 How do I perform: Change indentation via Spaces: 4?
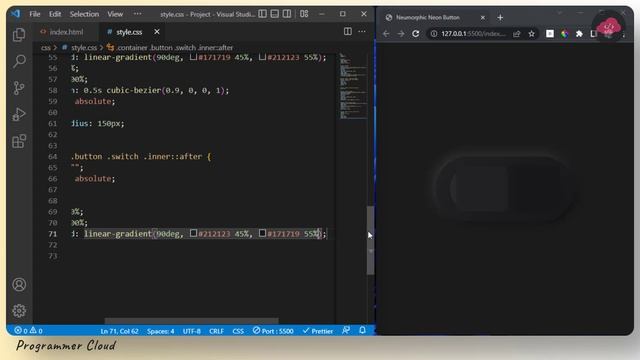160,331
